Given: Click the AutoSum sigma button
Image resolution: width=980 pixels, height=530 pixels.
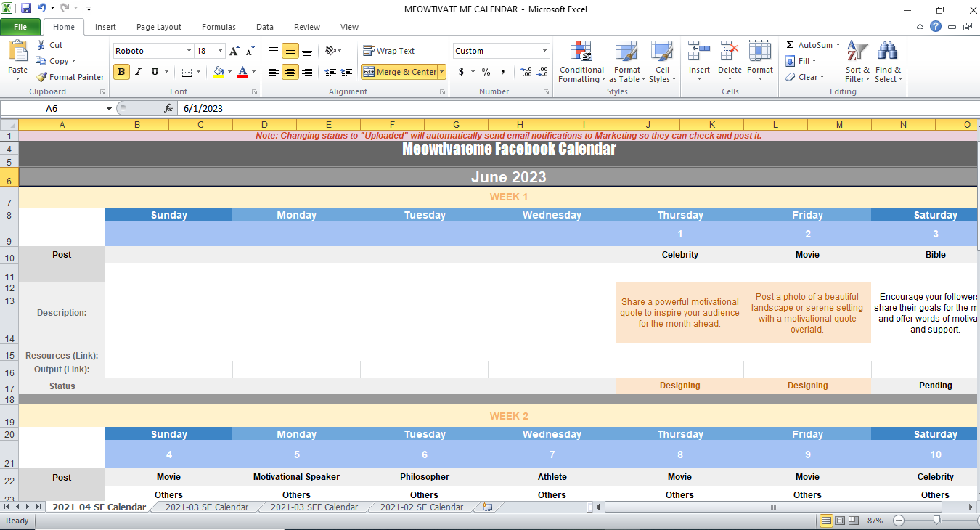Looking at the screenshot, I should pos(808,45).
